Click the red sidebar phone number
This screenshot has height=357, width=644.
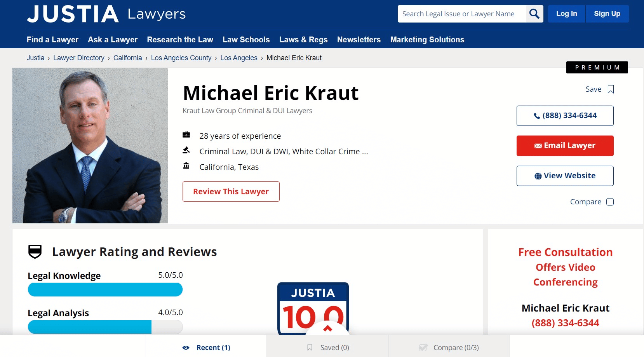(x=566, y=323)
